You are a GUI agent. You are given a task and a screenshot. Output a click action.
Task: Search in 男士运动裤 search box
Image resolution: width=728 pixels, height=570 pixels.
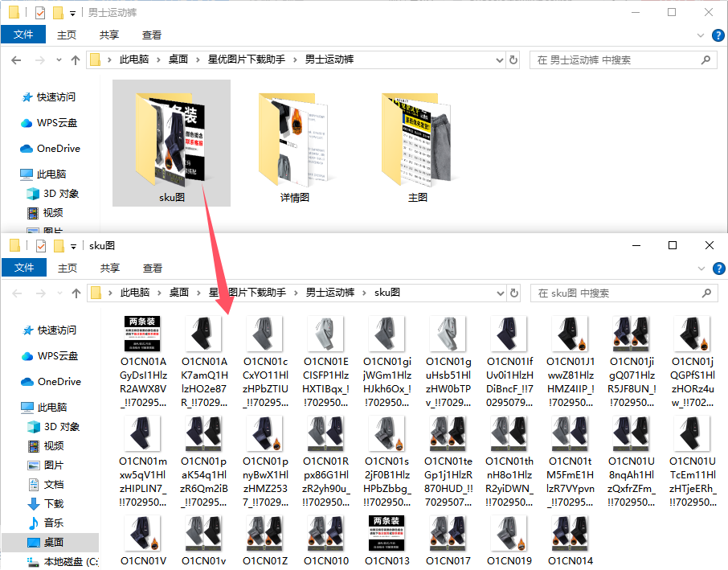point(623,60)
